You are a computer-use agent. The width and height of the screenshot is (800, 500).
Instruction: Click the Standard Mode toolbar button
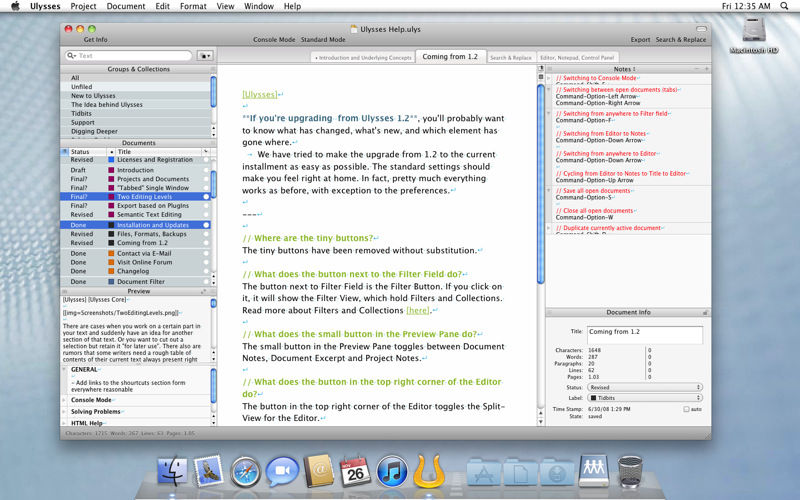tap(323, 39)
